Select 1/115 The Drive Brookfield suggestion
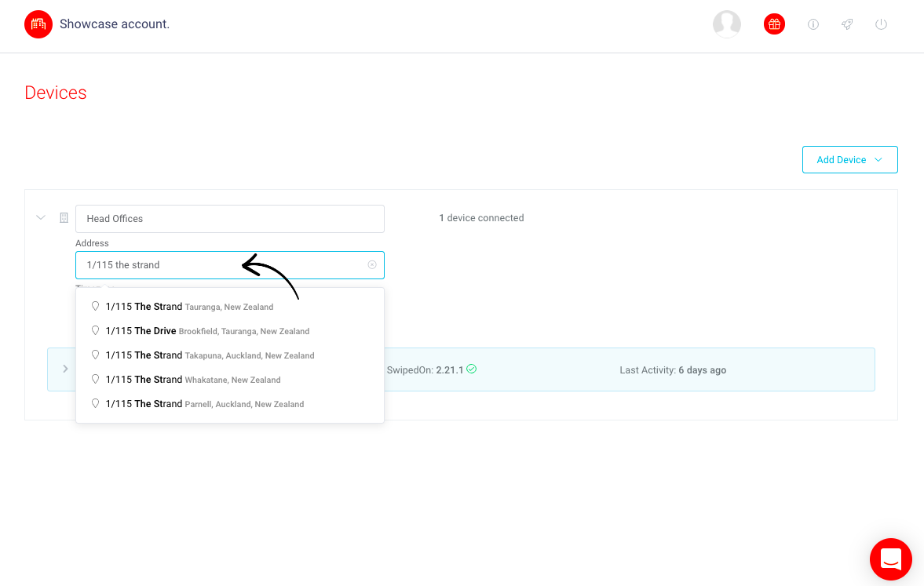 tap(230, 331)
